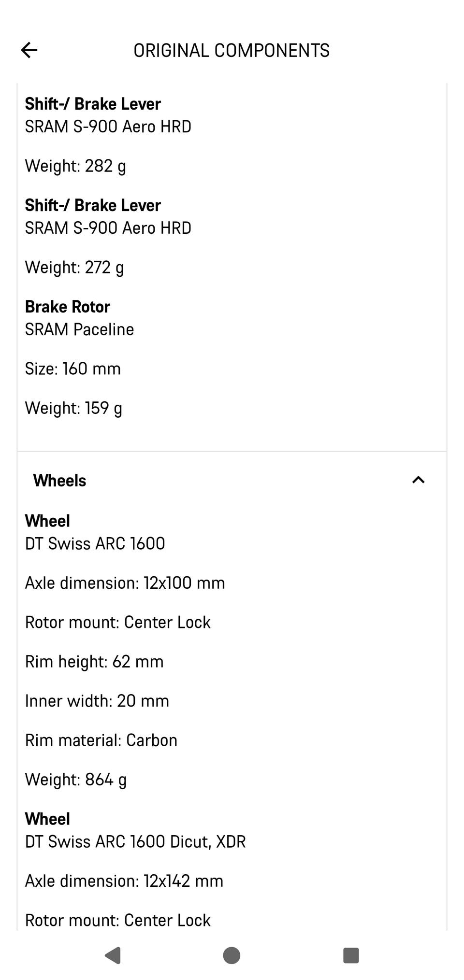Screen dimensions: 464x980
Task: Open recent apps with square button
Action: click(x=351, y=955)
